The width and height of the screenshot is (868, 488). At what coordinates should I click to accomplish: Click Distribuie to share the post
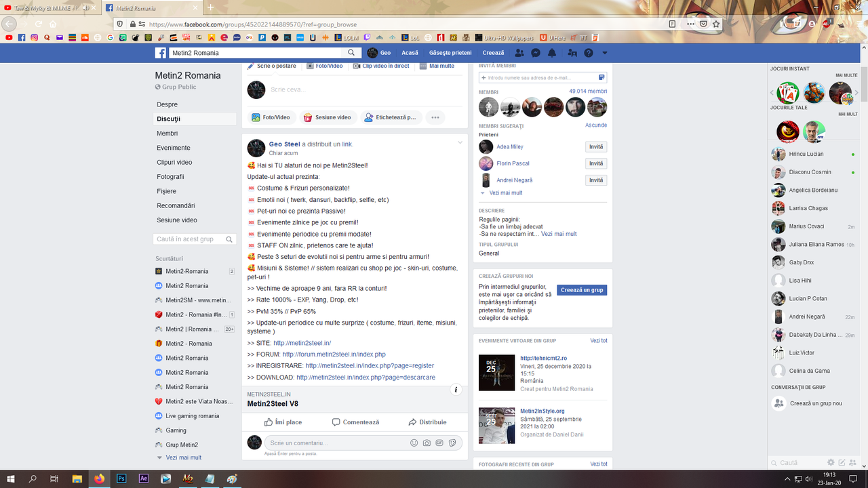click(x=427, y=422)
